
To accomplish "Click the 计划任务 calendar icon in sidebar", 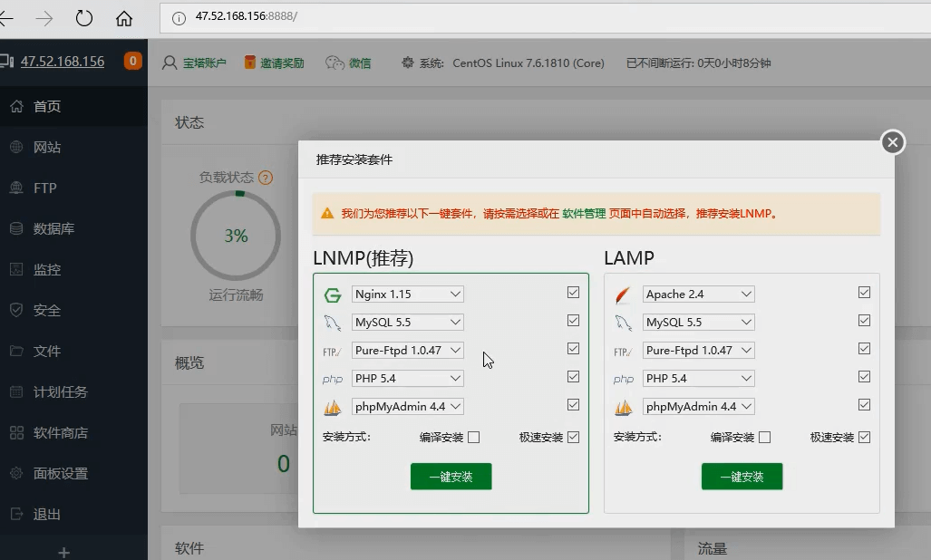I will [16, 391].
